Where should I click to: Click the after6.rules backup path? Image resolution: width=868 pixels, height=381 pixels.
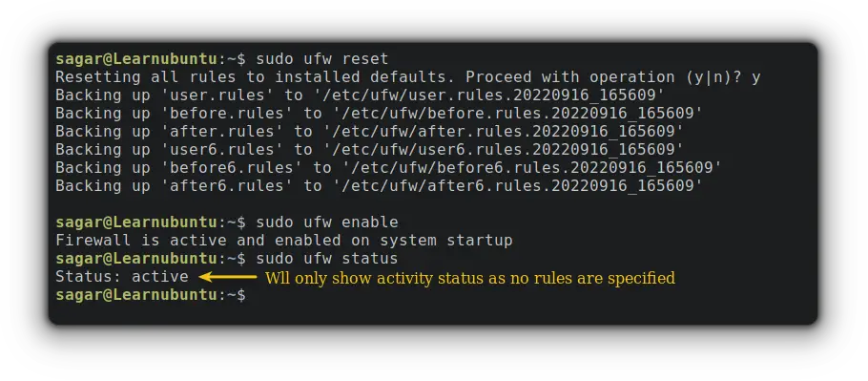(x=518, y=186)
